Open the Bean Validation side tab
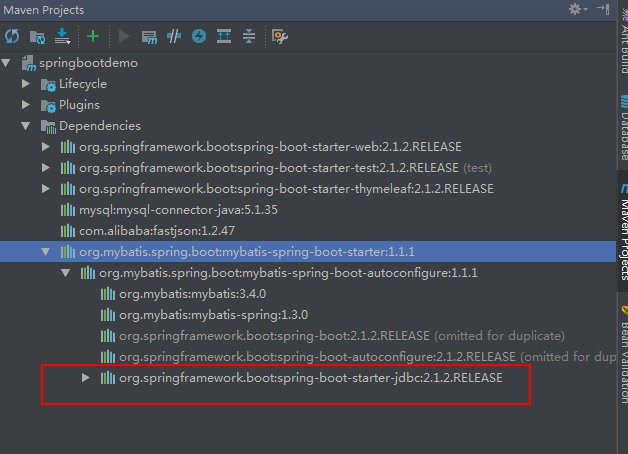Viewport: 628px width, 454px height. pos(624,355)
